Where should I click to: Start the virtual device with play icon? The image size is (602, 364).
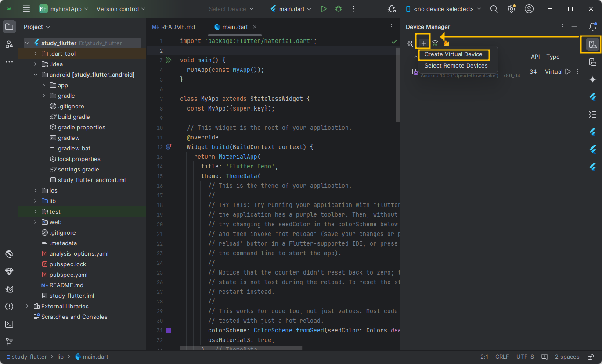(568, 71)
